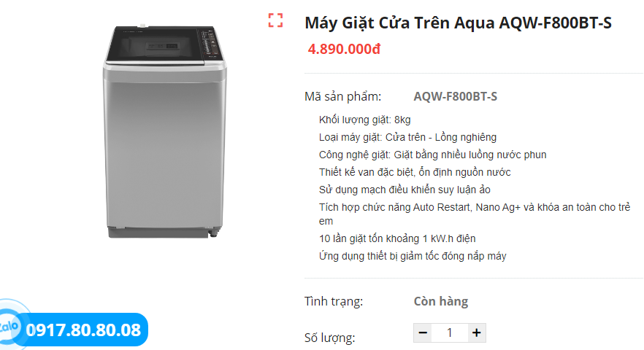Click the Mã sản phẩm label
The width and height of the screenshot is (644, 350).
coord(342,96)
